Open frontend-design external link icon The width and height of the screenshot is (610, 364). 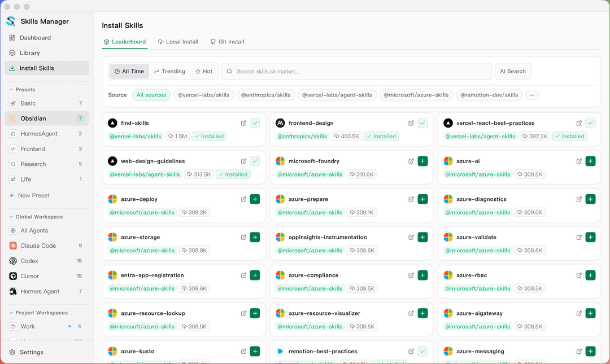pyautogui.click(x=411, y=123)
